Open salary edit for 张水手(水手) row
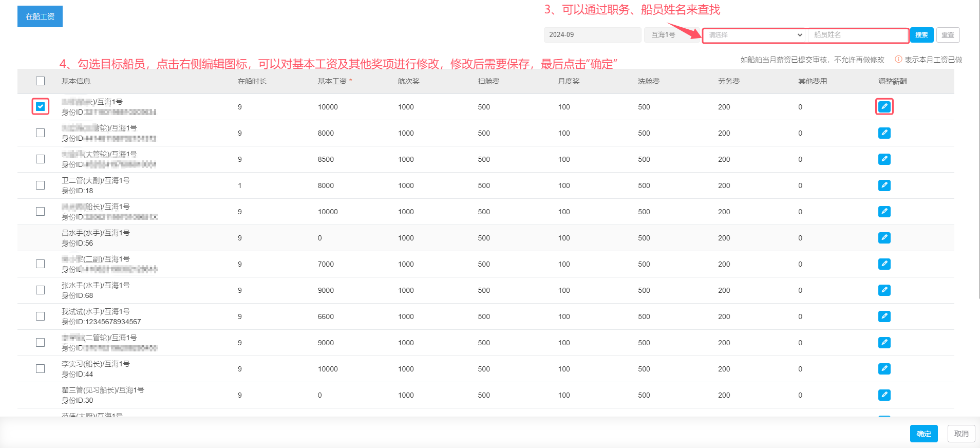980x448 pixels. [884, 290]
